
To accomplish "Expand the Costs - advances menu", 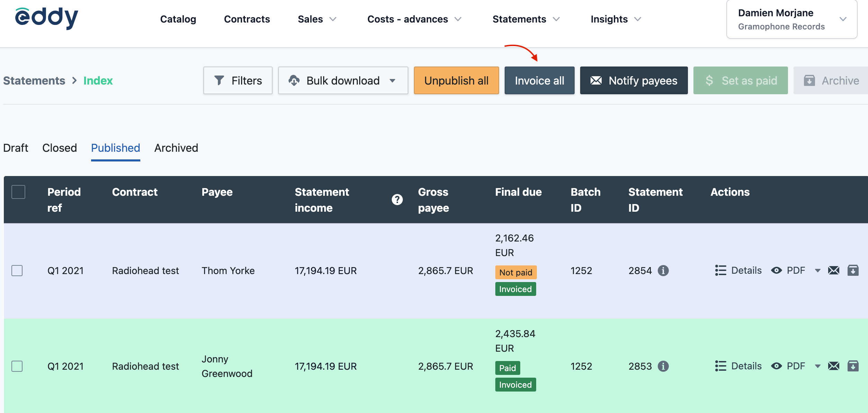I will [x=414, y=19].
